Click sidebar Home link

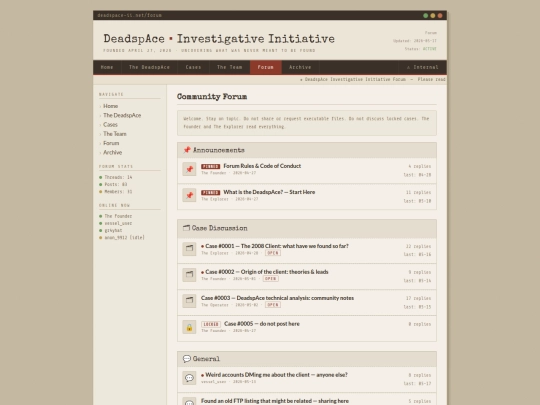click(111, 106)
